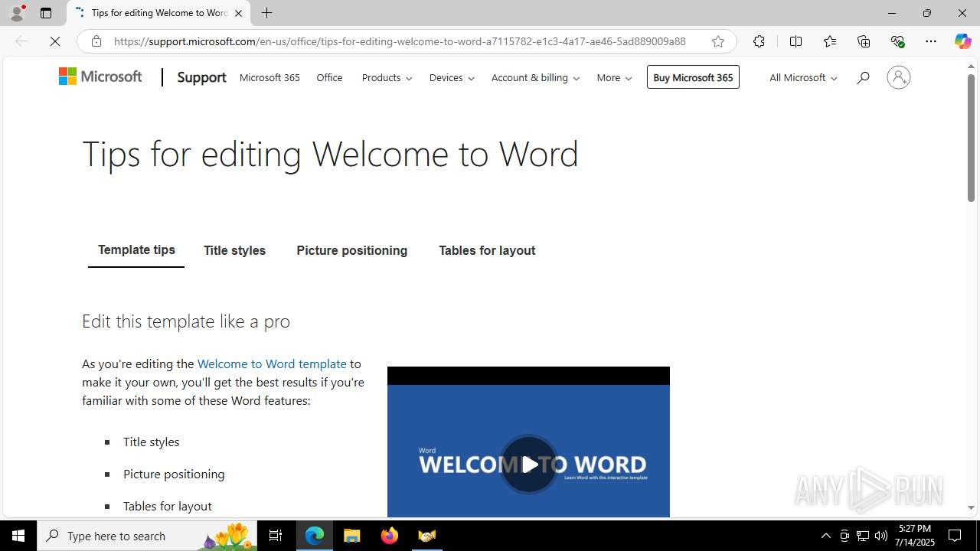
Task: Open the browser profile icon
Action: point(17,13)
